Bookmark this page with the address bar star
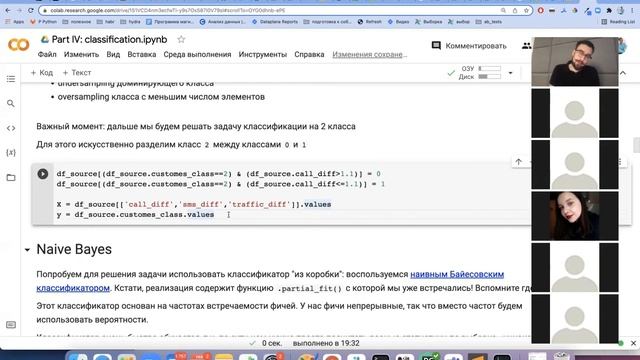Viewport: 640px width, 360px height. tap(526, 11)
